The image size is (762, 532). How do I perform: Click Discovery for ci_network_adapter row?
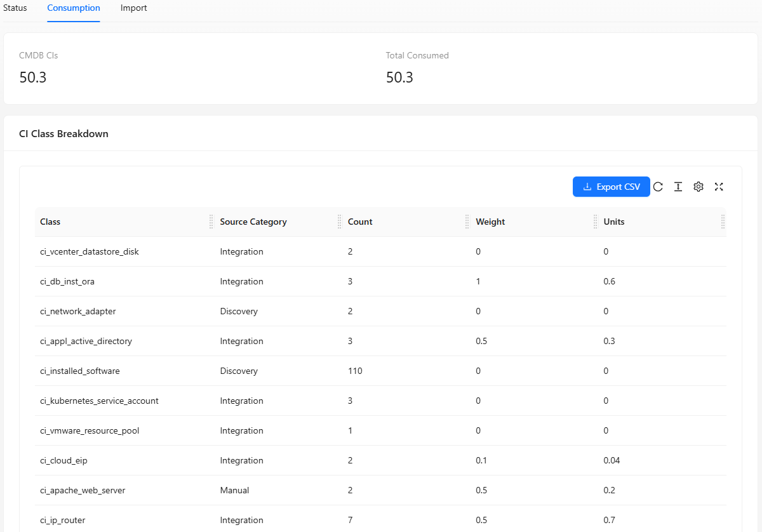[x=239, y=311]
